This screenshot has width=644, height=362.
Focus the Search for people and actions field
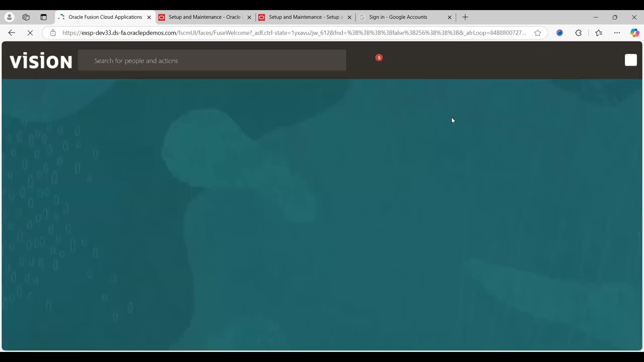click(x=212, y=60)
